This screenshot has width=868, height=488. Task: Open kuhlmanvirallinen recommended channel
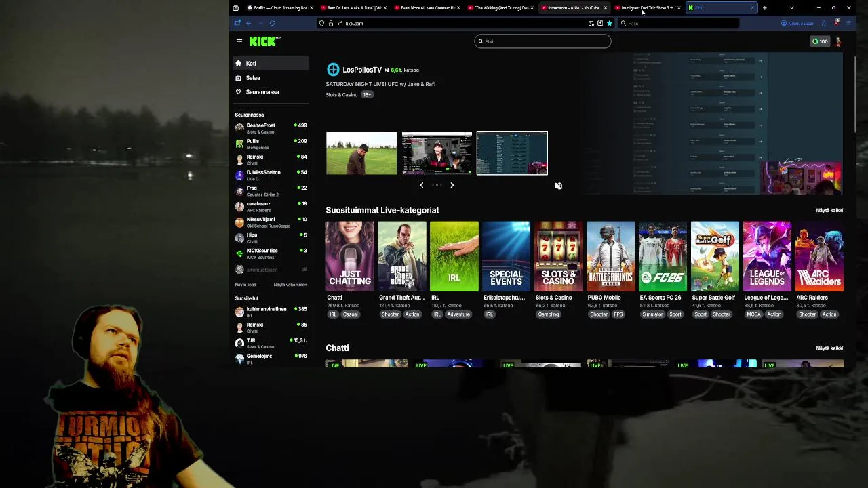271,312
